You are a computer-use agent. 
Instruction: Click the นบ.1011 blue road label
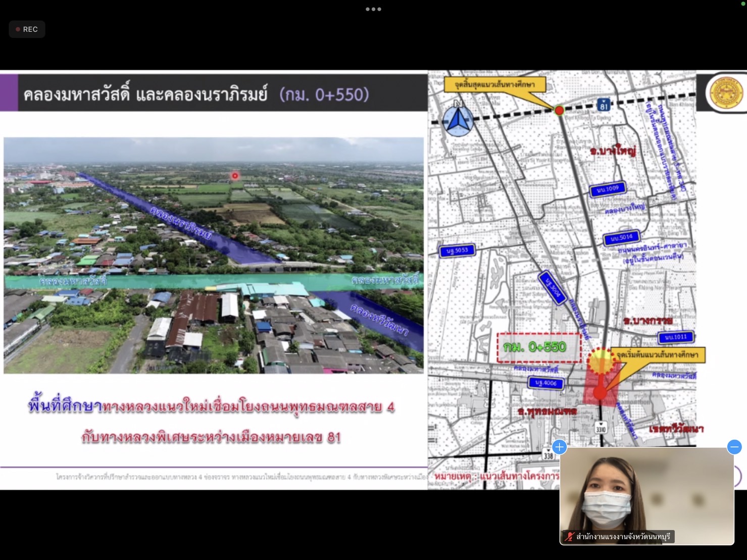point(676,337)
